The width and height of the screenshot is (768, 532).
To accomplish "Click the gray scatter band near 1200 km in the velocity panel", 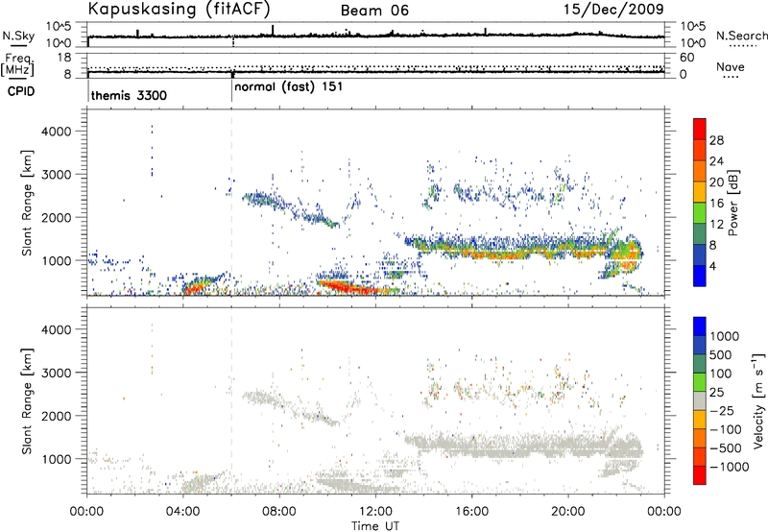I will point(524,446).
